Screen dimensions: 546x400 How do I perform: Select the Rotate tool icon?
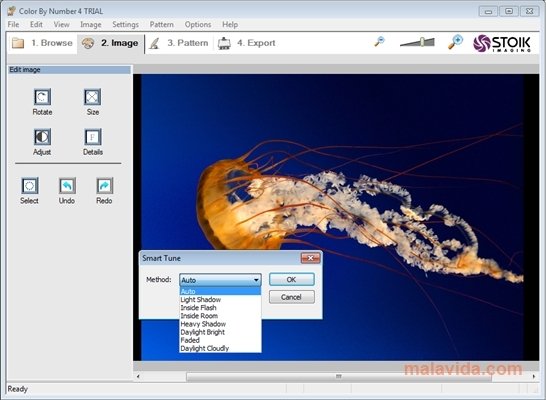(42, 97)
